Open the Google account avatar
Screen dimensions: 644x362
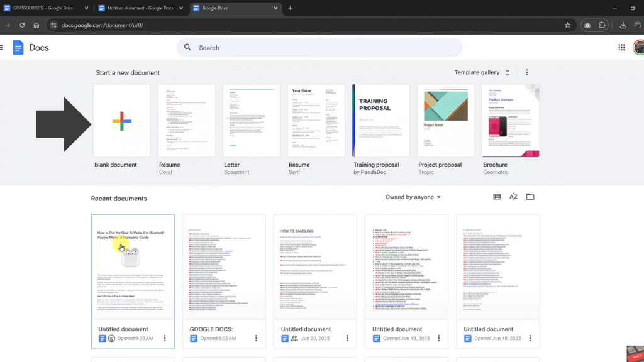[639, 48]
